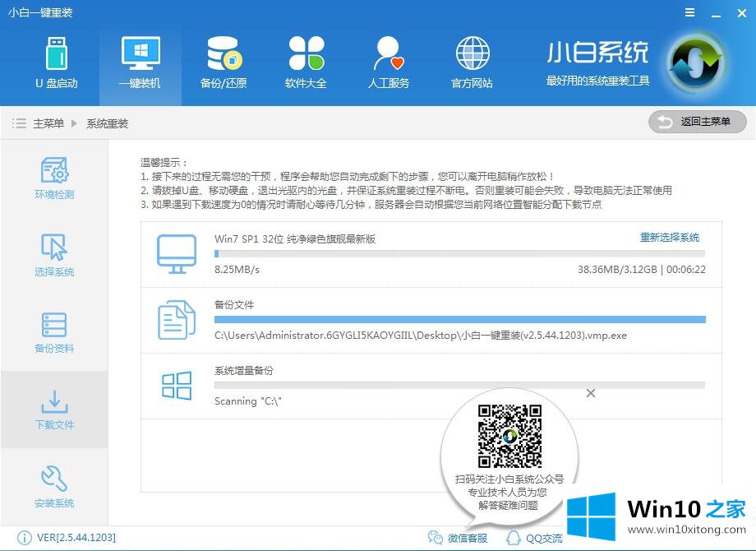The height and width of the screenshot is (551, 756).
Task: Click the 系统增量备份 progress bar
Action: [x=459, y=385]
